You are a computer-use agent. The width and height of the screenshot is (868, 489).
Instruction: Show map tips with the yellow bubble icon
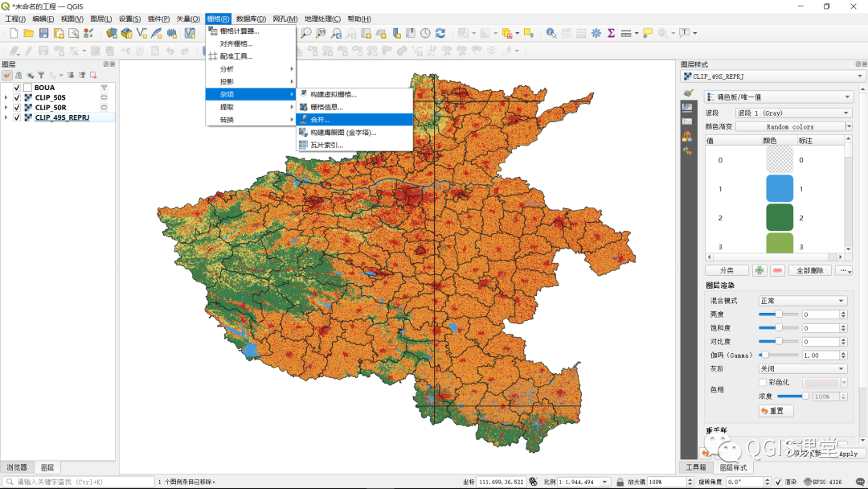(x=648, y=33)
